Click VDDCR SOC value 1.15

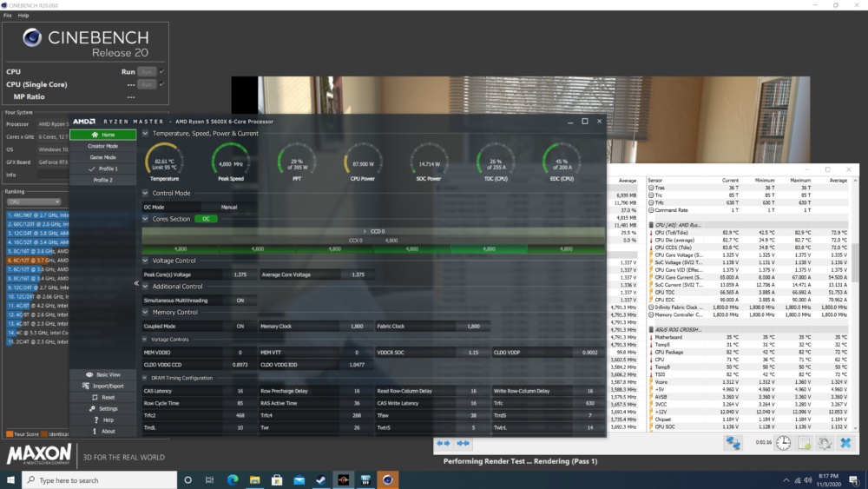[473, 353]
